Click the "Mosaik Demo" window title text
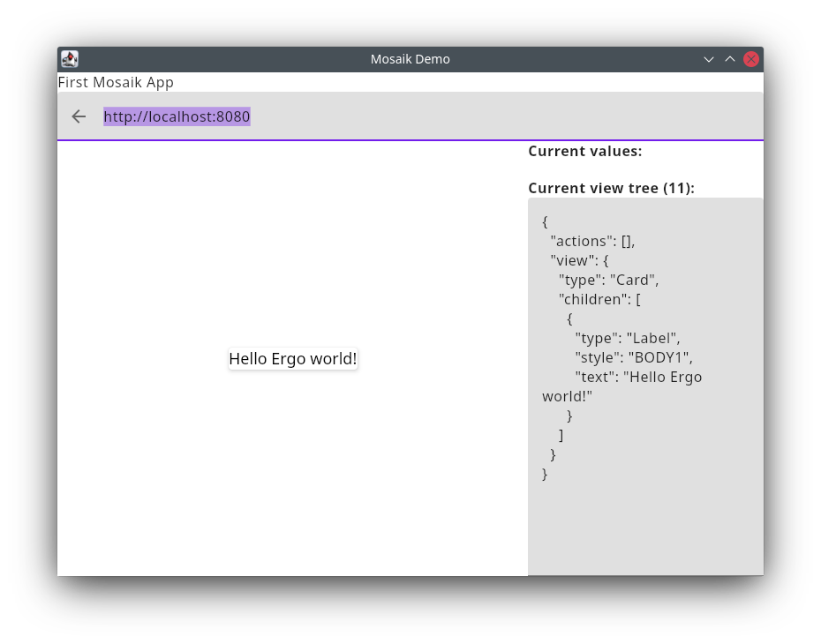Viewport: 821px width, 644px height. click(x=410, y=59)
